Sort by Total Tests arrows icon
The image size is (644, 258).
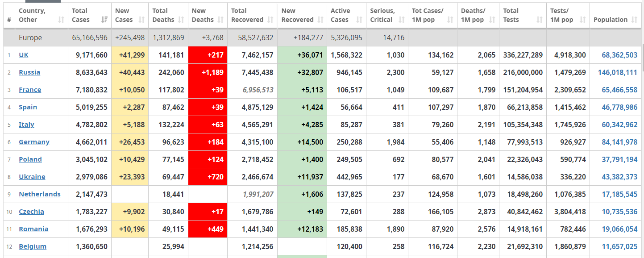(540, 20)
